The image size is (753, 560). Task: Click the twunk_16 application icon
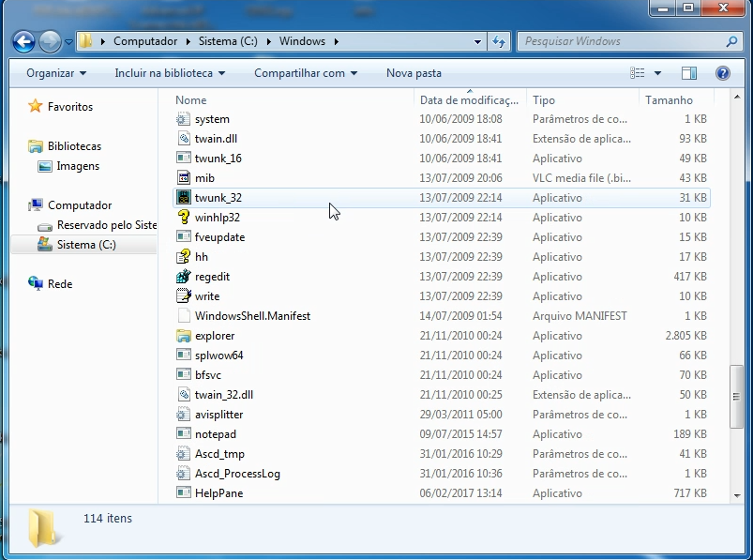tap(184, 158)
